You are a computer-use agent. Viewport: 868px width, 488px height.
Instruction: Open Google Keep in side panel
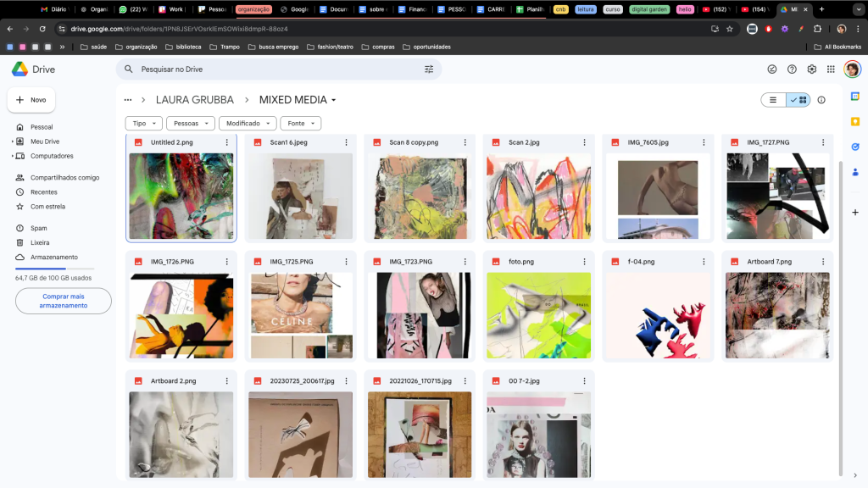click(x=855, y=121)
